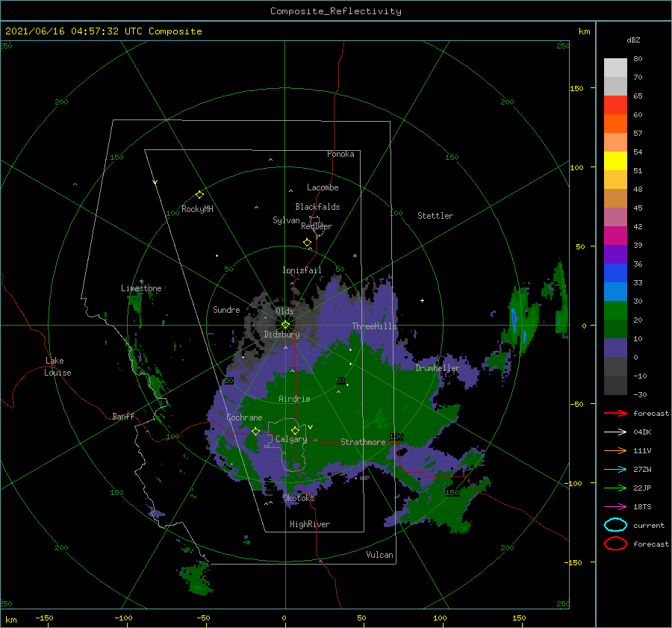Click the cyan 27ZW arrow icon
Screen dimensions: 672x628
(615, 470)
